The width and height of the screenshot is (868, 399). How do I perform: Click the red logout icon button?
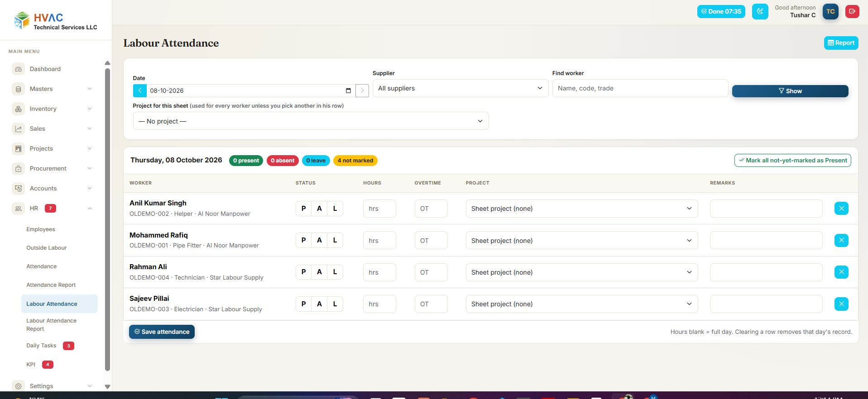coord(852,11)
